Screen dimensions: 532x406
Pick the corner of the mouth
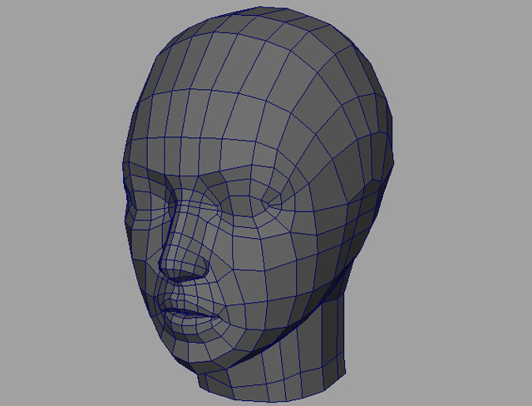(x=218, y=318)
